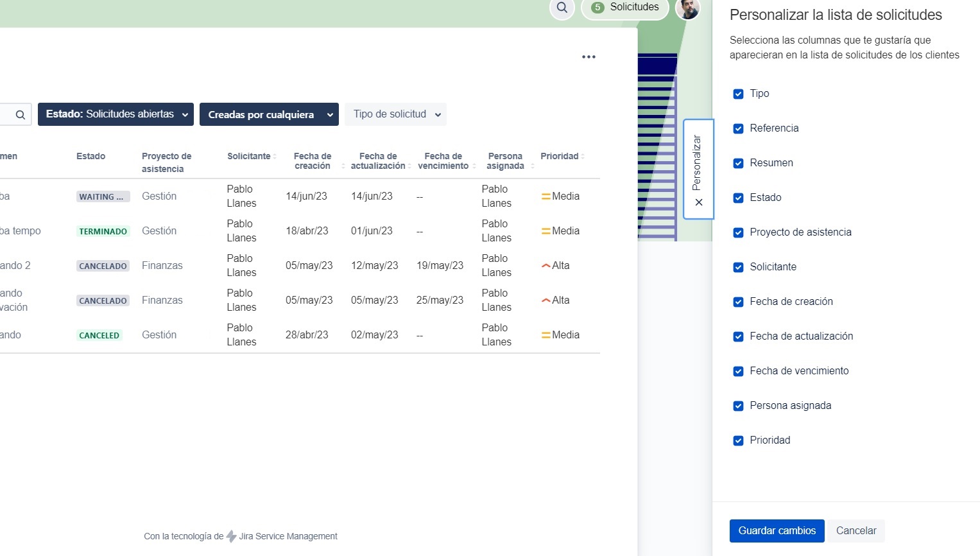Click the Cancelar button
The height and width of the screenshot is (556, 980).
[856, 531]
